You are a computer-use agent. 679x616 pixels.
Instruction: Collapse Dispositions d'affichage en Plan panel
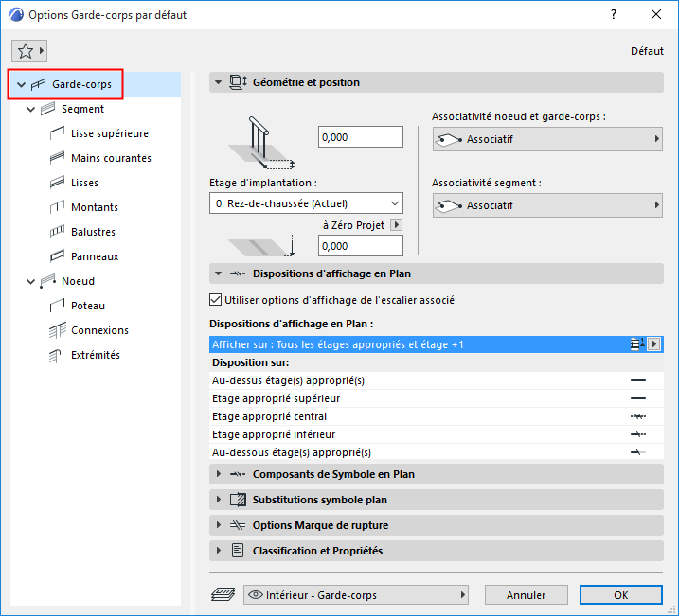tap(218, 273)
